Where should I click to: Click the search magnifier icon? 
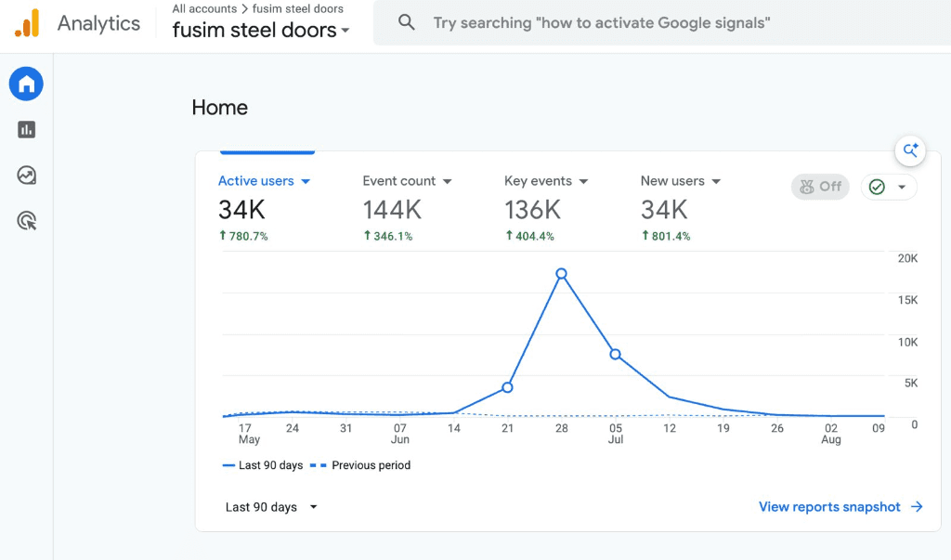point(407,23)
